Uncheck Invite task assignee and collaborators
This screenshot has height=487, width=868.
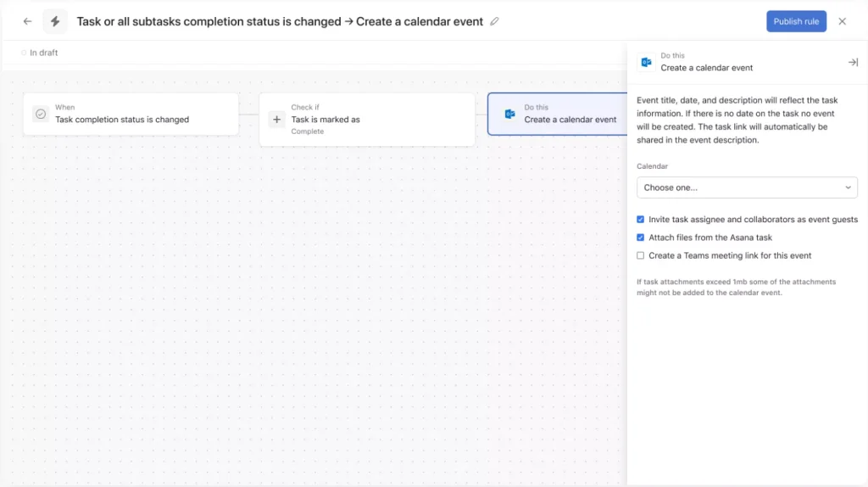(641, 220)
